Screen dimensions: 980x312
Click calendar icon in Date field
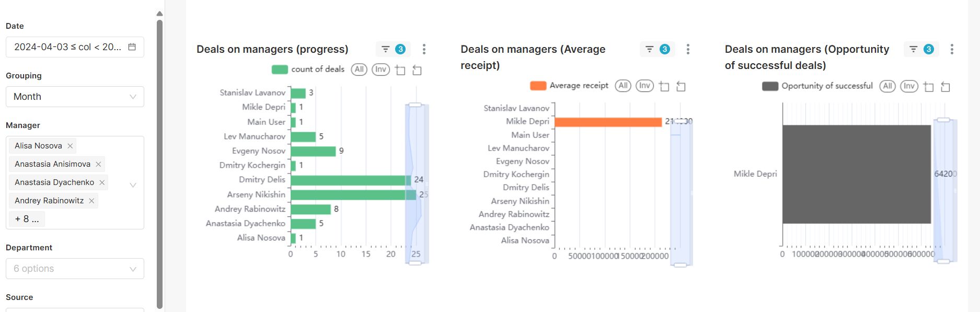[x=132, y=47]
